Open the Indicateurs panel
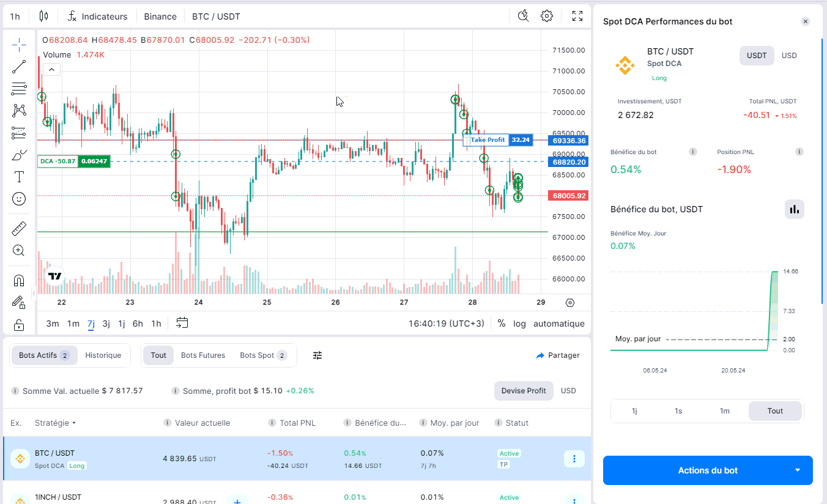The height and width of the screenshot is (504, 827). point(98,17)
